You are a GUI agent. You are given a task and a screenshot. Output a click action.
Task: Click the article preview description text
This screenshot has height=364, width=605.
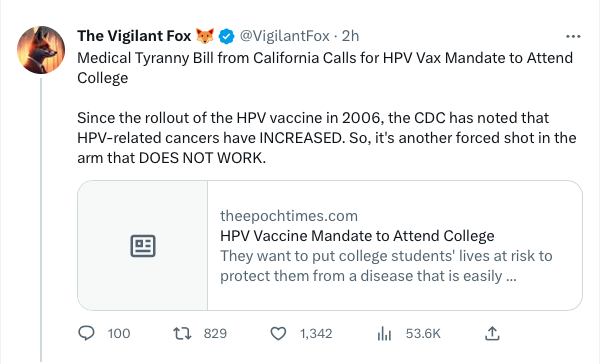[x=386, y=266]
